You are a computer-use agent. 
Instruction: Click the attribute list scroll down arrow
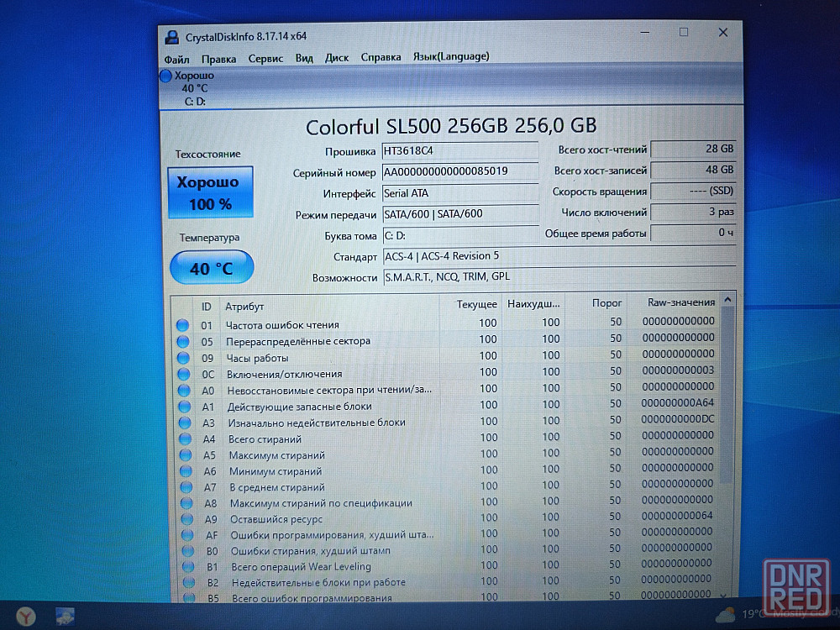(724, 595)
